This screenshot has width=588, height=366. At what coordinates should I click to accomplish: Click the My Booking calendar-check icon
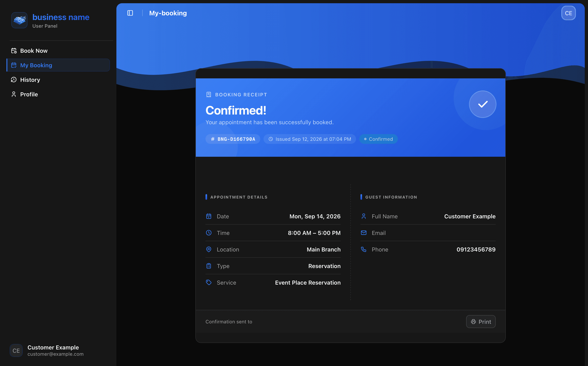point(14,65)
